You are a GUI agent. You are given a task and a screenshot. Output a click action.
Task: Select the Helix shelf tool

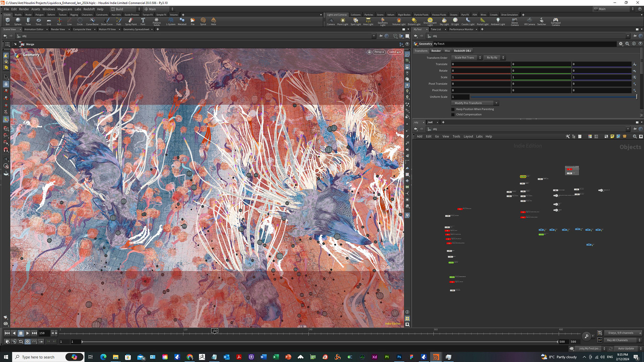[213, 21]
